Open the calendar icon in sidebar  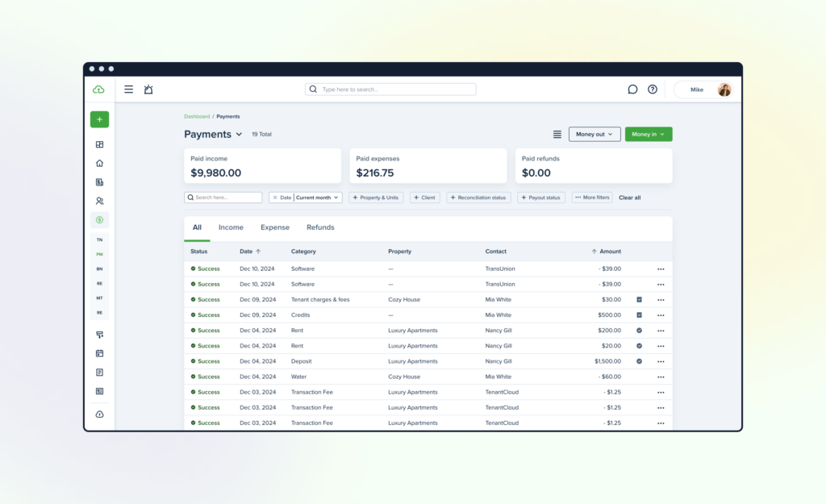tap(99, 353)
